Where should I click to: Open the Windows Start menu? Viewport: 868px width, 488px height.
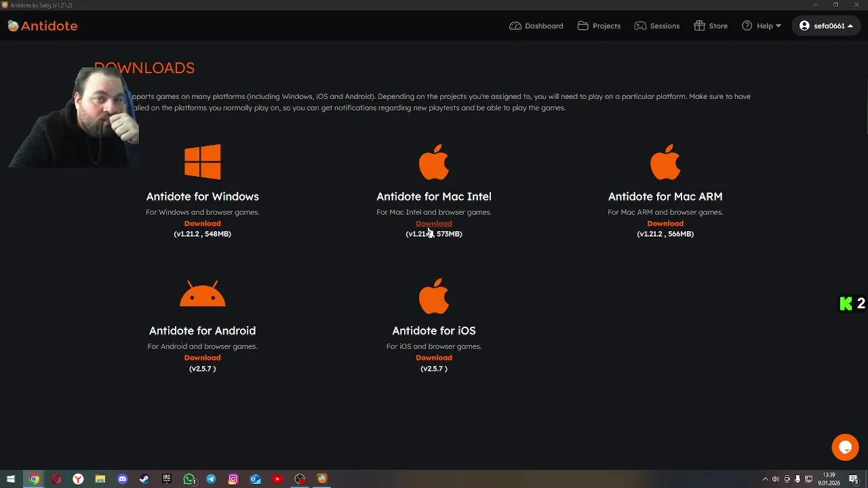click(x=11, y=479)
